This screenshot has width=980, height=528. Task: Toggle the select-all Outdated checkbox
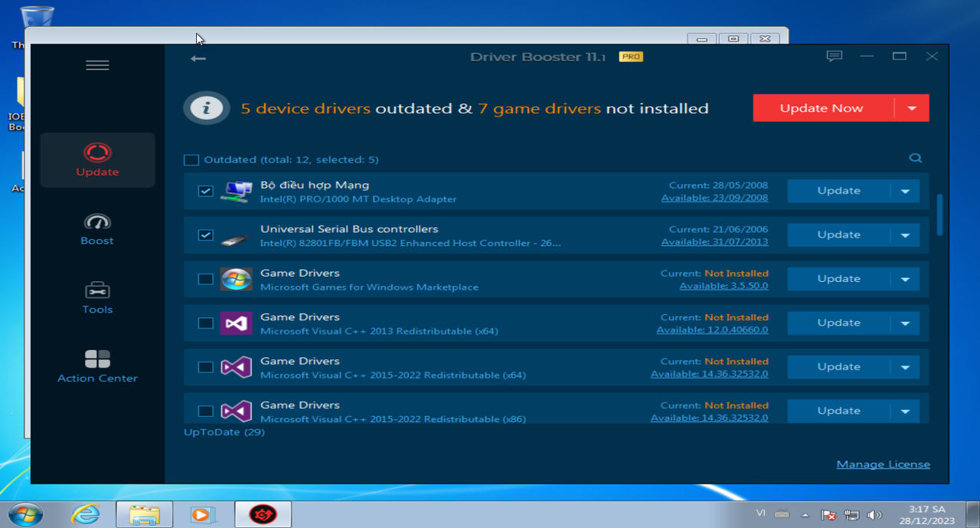click(x=191, y=160)
